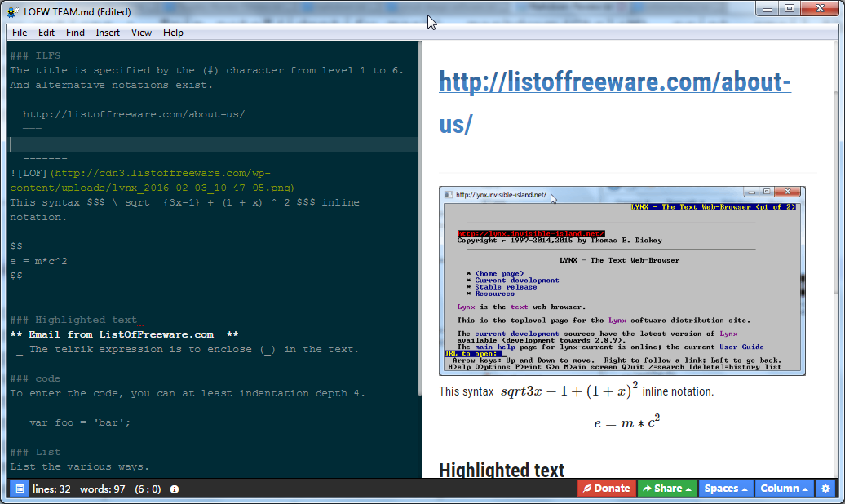The width and height of the screenshot is (845, 504).
Task: Click the editor pane vertical scrollbar
Action: (420, 219)
